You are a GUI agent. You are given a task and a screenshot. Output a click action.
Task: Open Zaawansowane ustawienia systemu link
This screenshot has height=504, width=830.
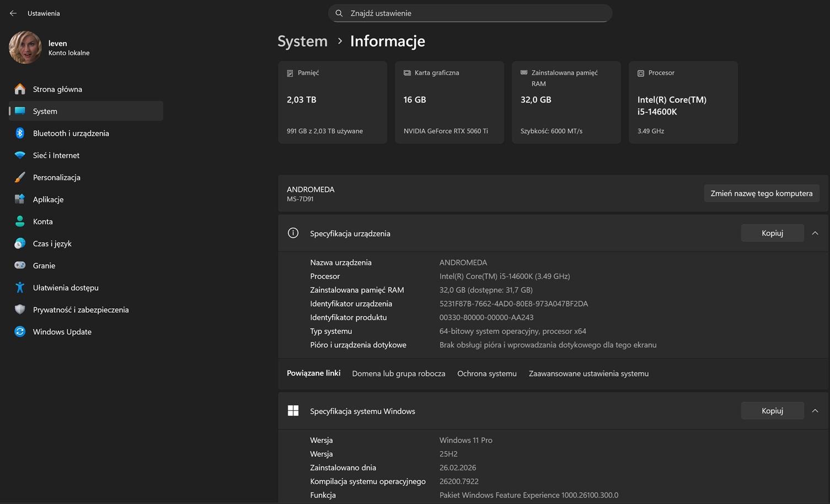pyautogui.click(x=588, y=374)
